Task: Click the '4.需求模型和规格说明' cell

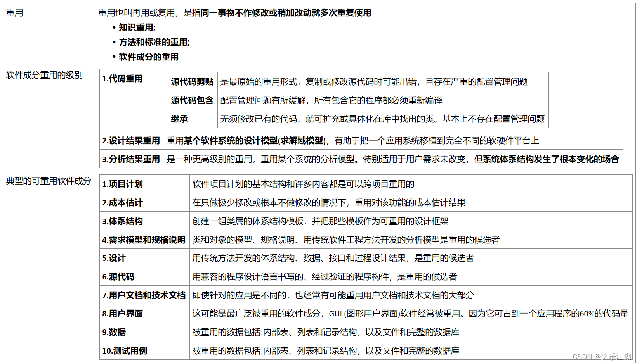Action: 144,240
